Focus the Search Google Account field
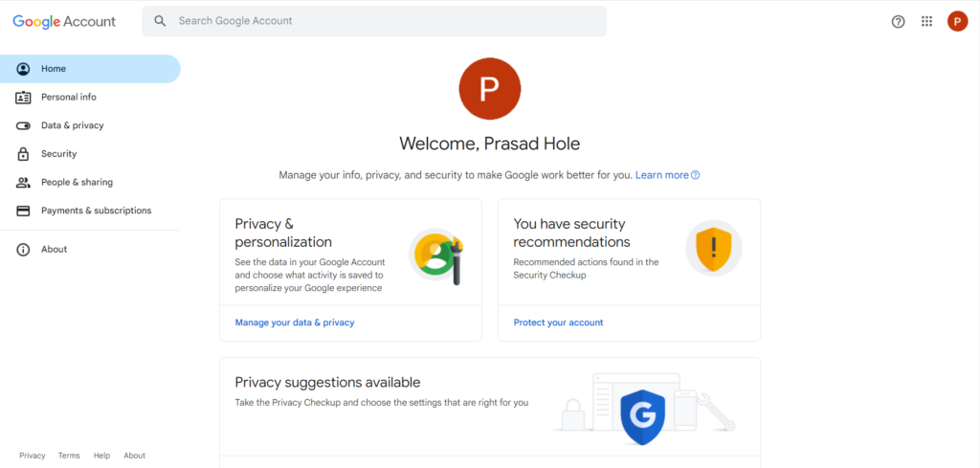This screenshot has width=980, height=468. (374, 21)
